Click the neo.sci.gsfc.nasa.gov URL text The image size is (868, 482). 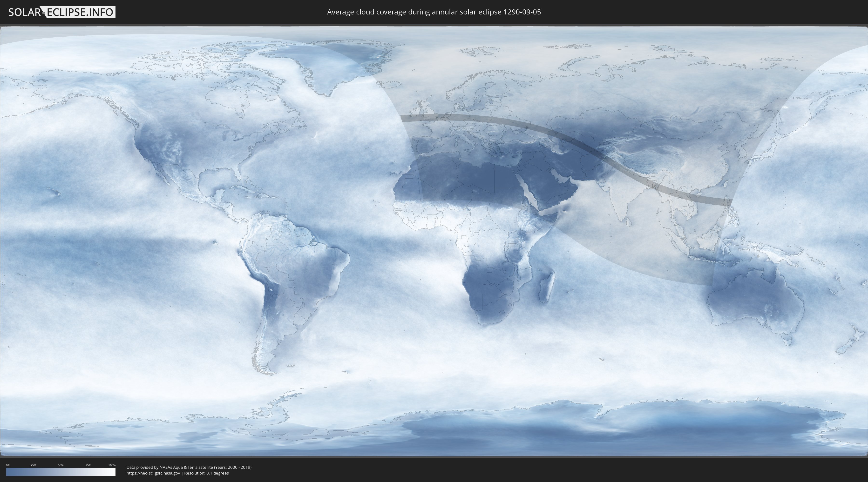(x=153, y=473)
